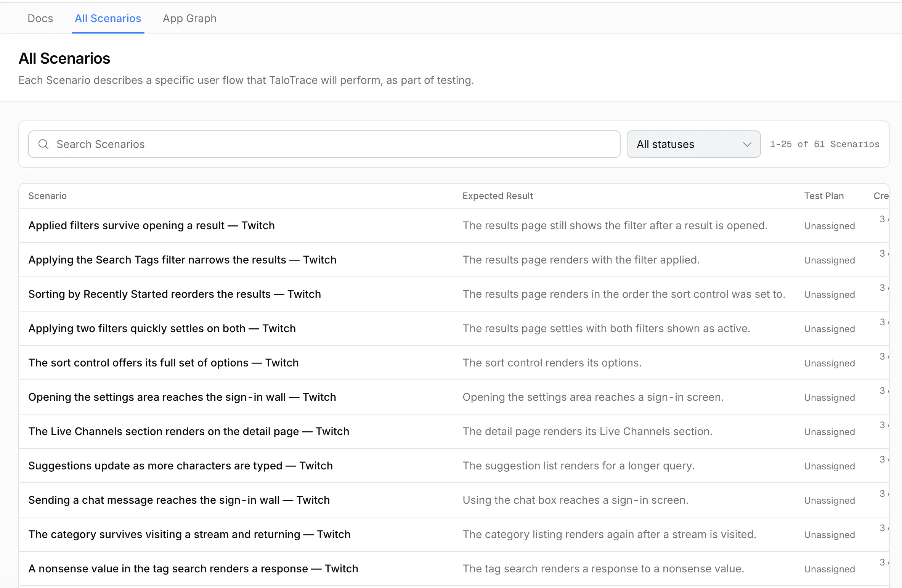This screenshot has width=902, height=588.
Task: Click the magnifier icon in search box
Action: pyautogui.click(x=43, y=144)
